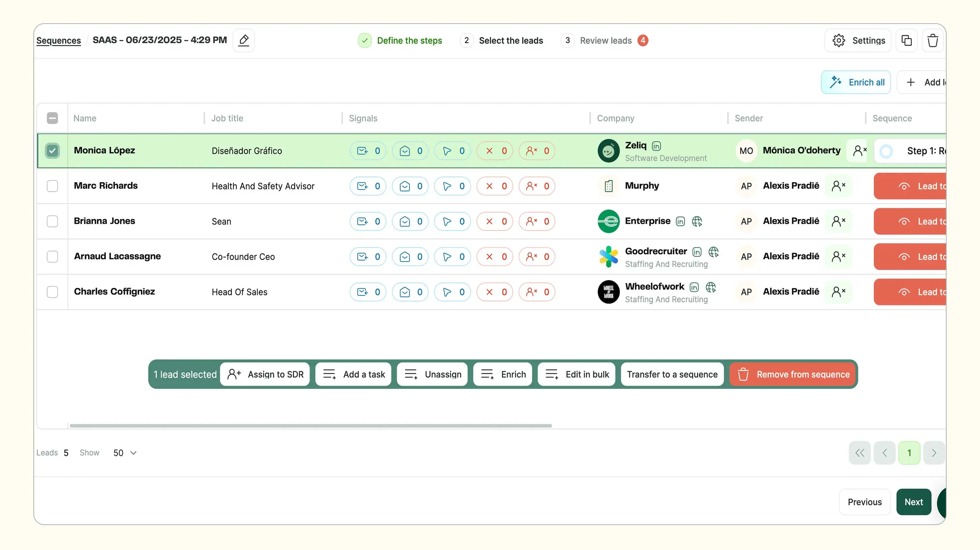Select page 1 in pagination
The image size is (980, 550).
[x=909, y=453]
